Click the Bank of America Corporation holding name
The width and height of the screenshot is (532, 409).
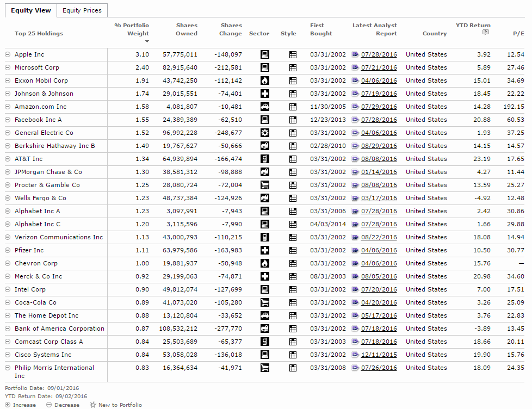pos(59,329)
